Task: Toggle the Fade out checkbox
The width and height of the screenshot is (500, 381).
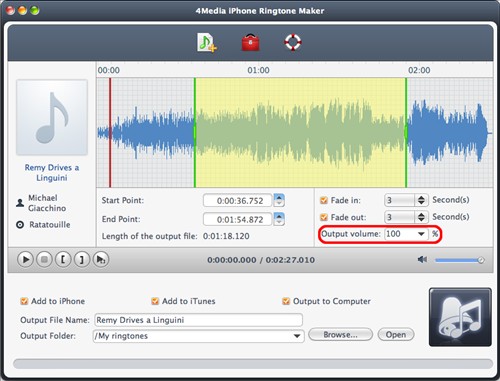Action: [x=323, y=217]
